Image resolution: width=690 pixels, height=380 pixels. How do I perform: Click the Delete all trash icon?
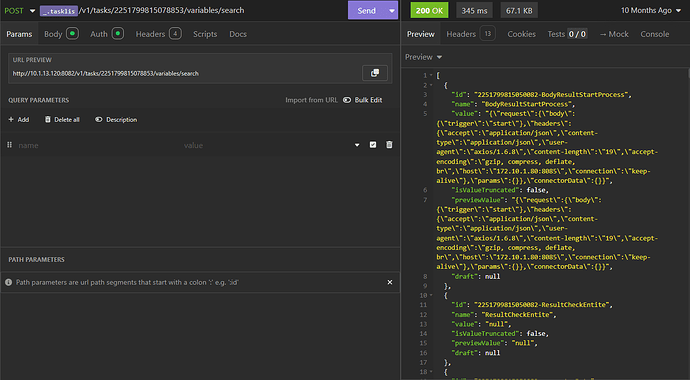tap(48, 120)
